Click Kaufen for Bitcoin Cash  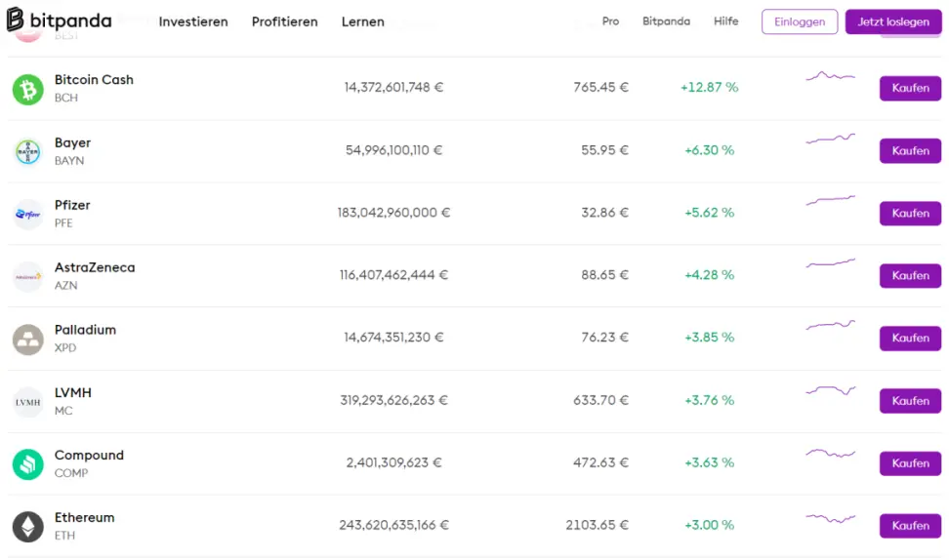click(x=910, y=89)
